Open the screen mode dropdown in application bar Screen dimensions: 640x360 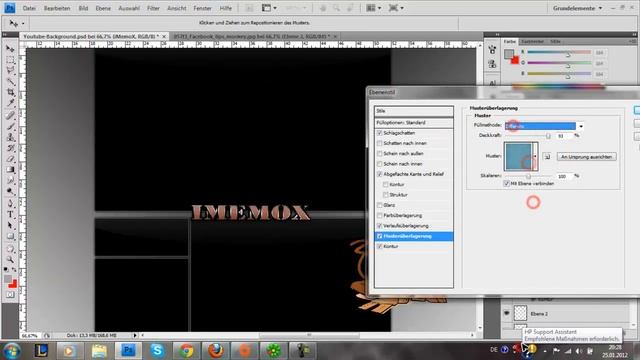coord(396,8)
